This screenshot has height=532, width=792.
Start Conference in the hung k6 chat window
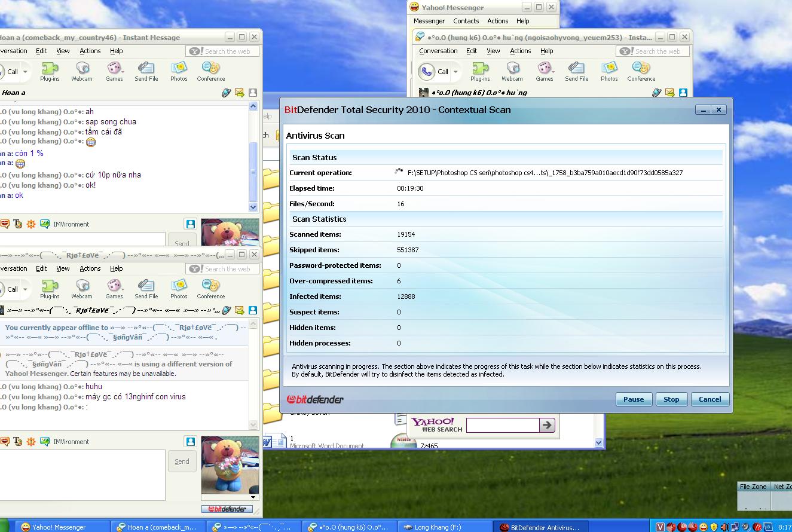coord(641,71)
